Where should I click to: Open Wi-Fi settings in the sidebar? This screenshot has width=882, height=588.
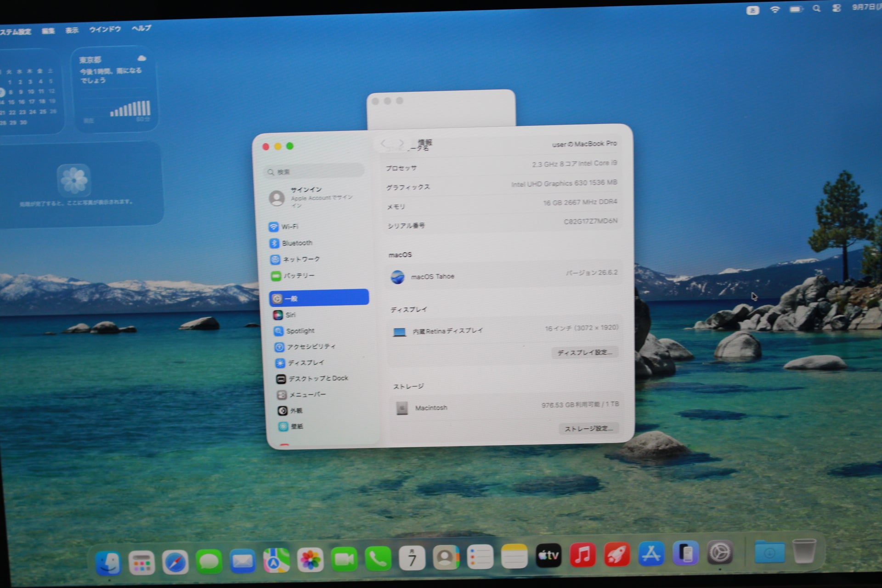[x=283, y=226]
